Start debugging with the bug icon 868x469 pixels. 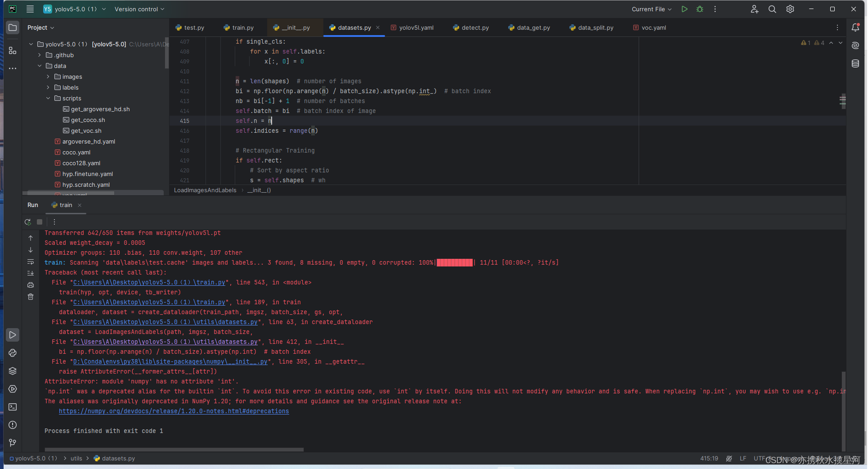[x=700, y=9]
